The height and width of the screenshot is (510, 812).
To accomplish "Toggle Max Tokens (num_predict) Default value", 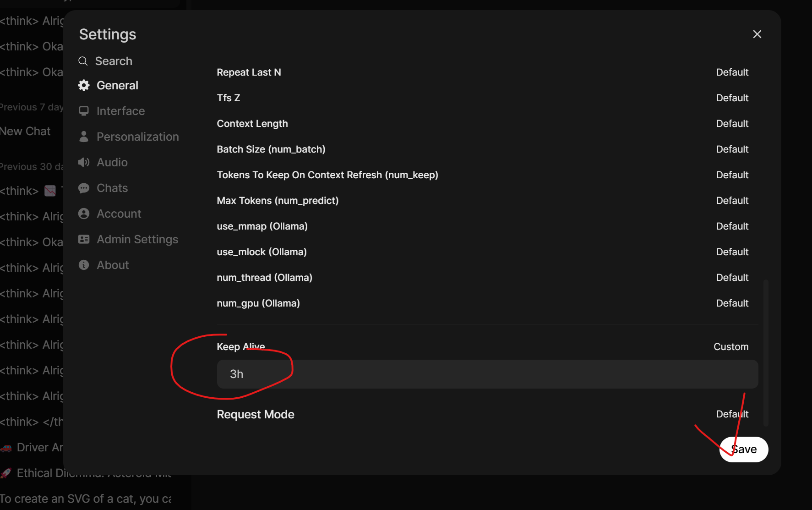I will pos(732,201).
